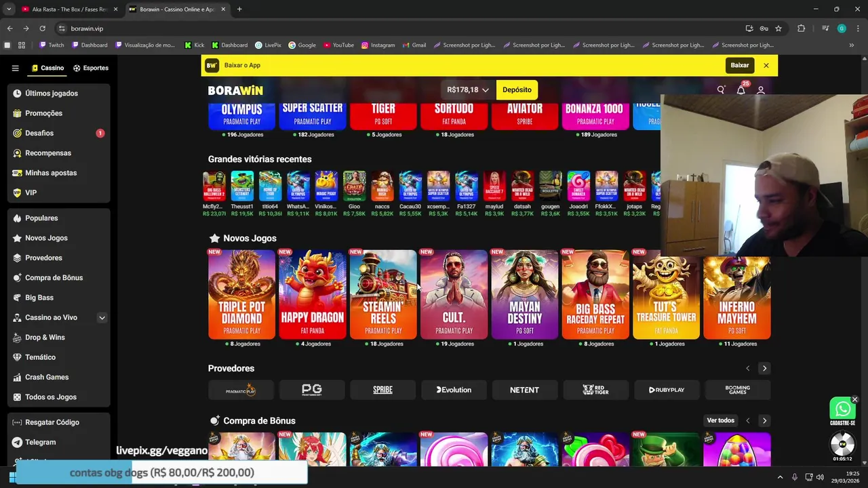Open Compra de Bônus sidebar entry

58,278
